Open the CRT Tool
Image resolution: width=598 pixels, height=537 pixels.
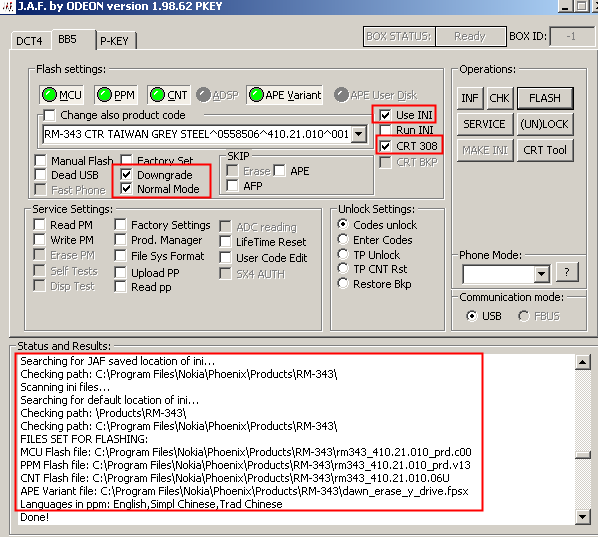point(545,150)
